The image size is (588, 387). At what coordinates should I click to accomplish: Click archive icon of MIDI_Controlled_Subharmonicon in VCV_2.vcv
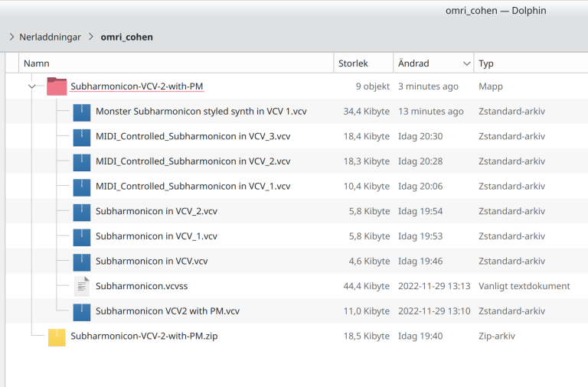[82, 162]
